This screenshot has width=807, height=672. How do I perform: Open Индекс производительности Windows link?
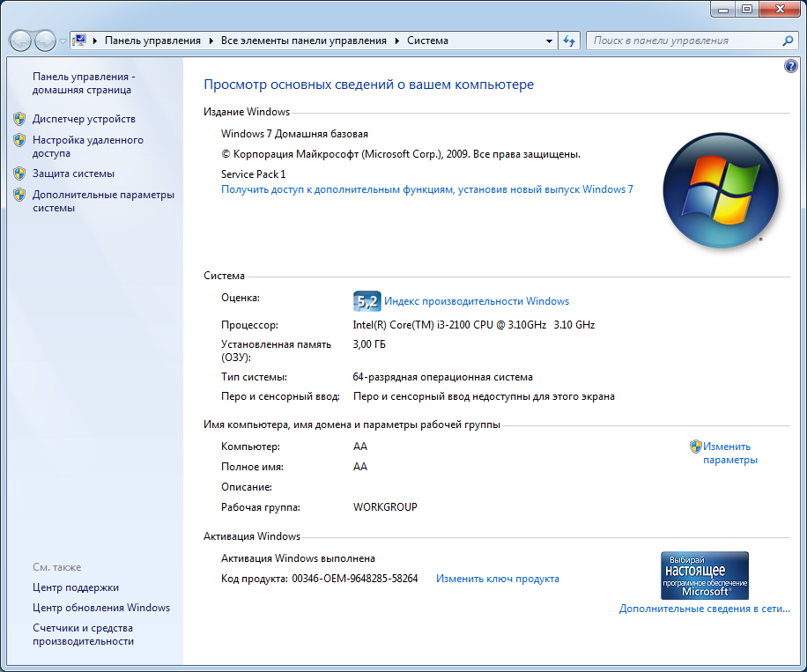(x=477, y=301)
